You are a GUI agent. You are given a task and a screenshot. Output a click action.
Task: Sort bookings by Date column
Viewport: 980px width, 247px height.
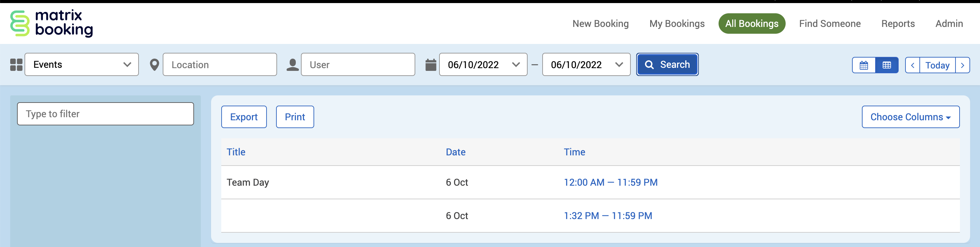click(x=455, y=152)
